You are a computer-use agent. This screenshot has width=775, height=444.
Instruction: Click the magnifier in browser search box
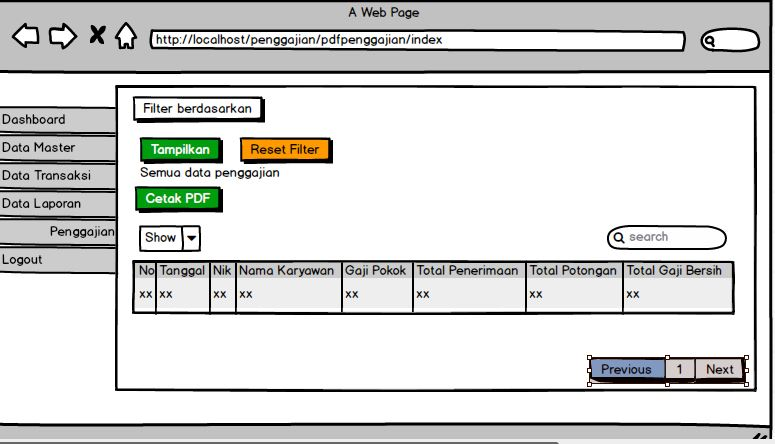coord(709,41)
